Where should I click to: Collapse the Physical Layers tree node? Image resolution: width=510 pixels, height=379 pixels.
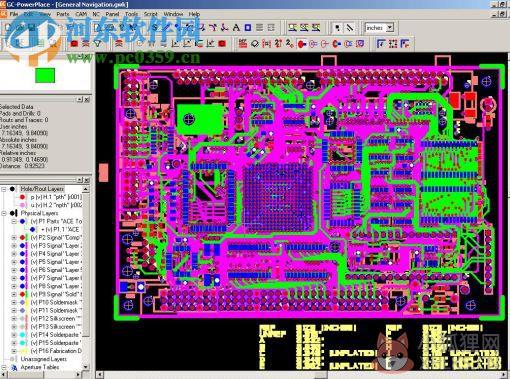tap(4, 213)
